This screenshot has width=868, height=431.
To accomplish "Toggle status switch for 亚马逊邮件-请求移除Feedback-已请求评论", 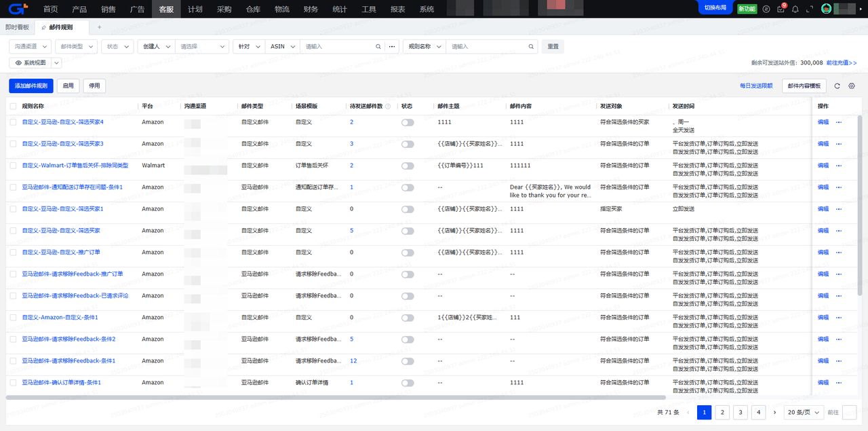I will pos(408,296).
